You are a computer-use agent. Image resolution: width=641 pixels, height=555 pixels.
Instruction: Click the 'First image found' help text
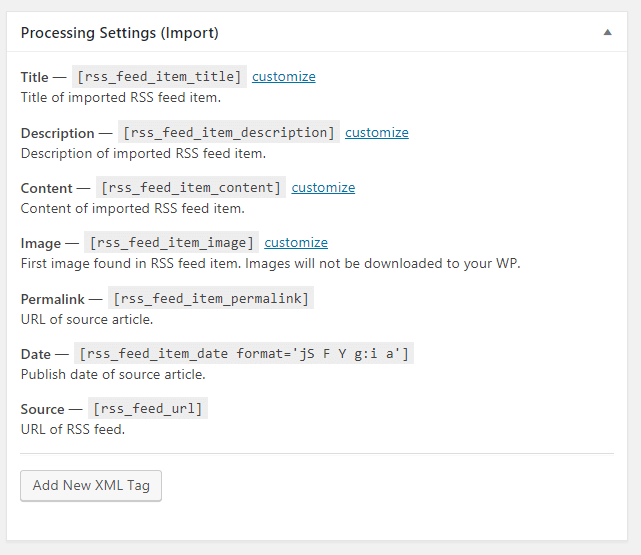(270, 264)
